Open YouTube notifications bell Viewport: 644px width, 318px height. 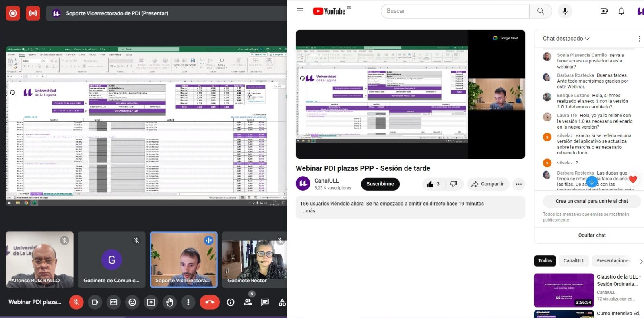621,11
